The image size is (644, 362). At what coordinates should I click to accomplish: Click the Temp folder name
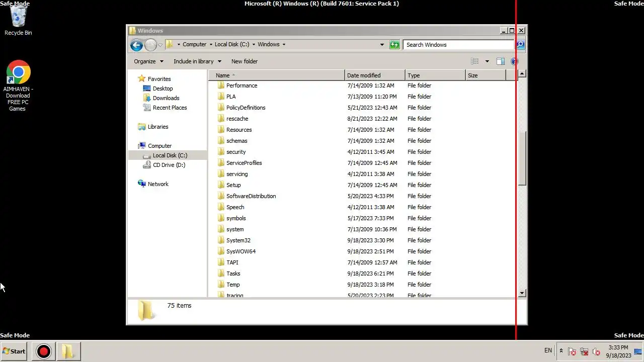233,285
